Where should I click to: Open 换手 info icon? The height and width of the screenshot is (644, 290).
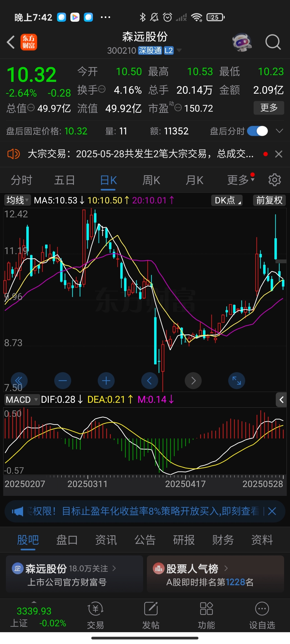pyautogui.click(x=102, y=89)
